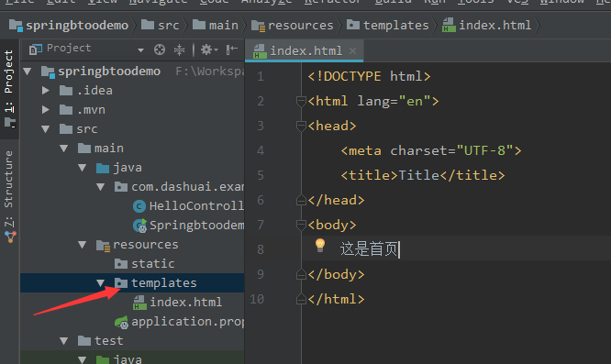Toggle the Structure tool window sidebar tab
Image resolution: width=611 pixels, height=364 pixels.
click(x=9, y=196)
